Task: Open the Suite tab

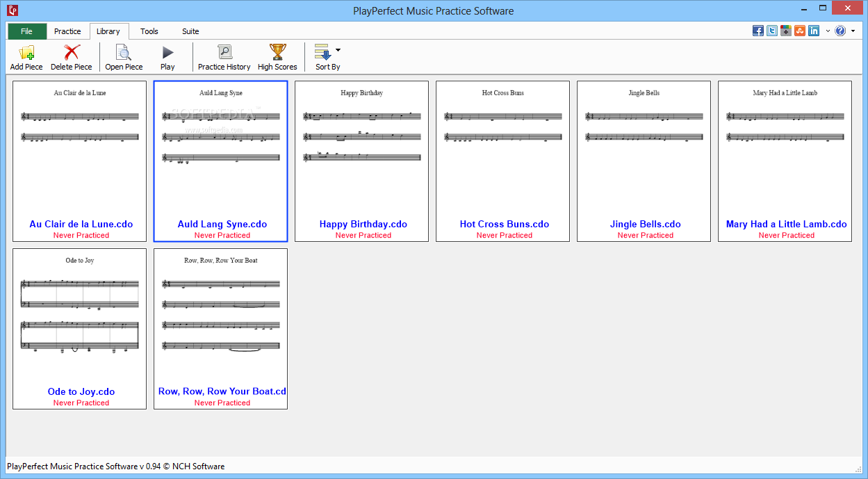Action: 190,31
